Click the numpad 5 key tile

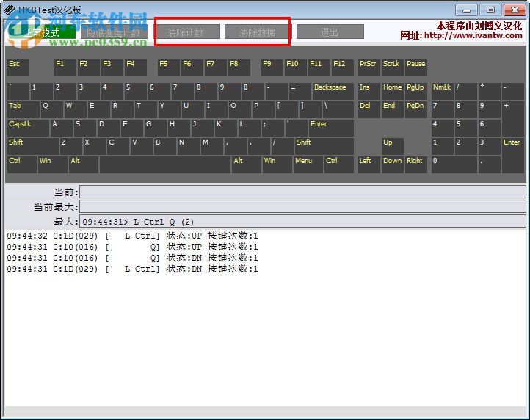coord(466,128)
